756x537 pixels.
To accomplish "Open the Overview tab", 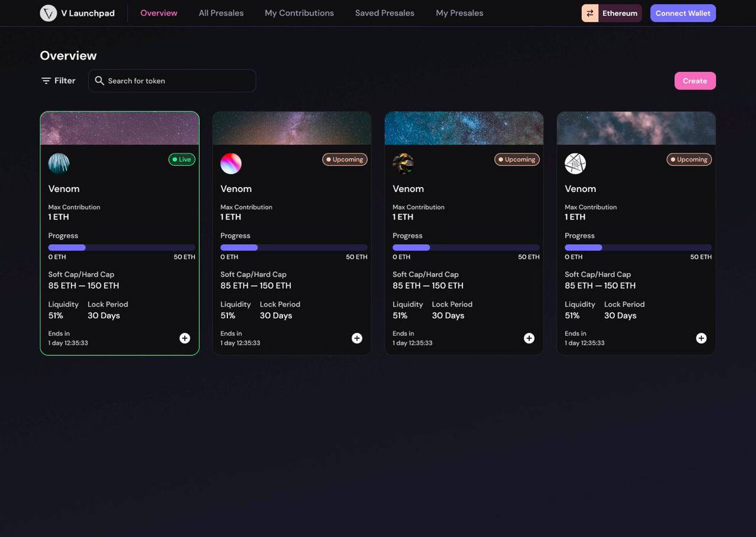I will coord(159,13).
